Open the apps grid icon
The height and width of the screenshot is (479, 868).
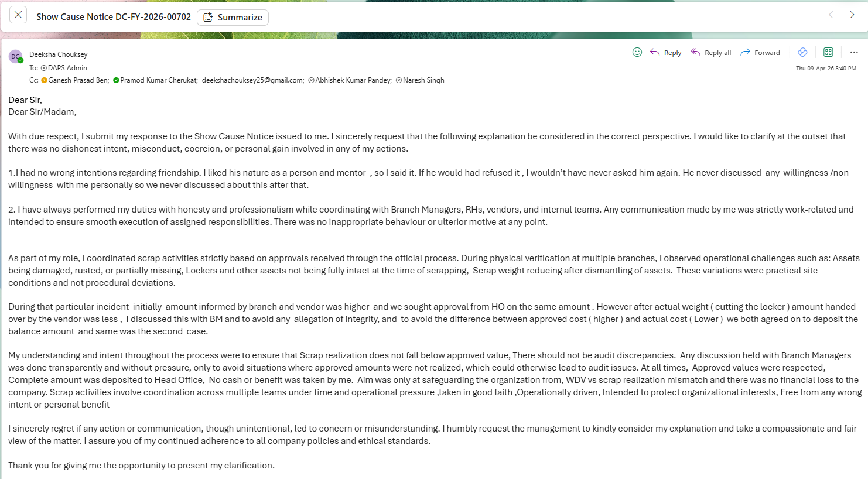828,52
